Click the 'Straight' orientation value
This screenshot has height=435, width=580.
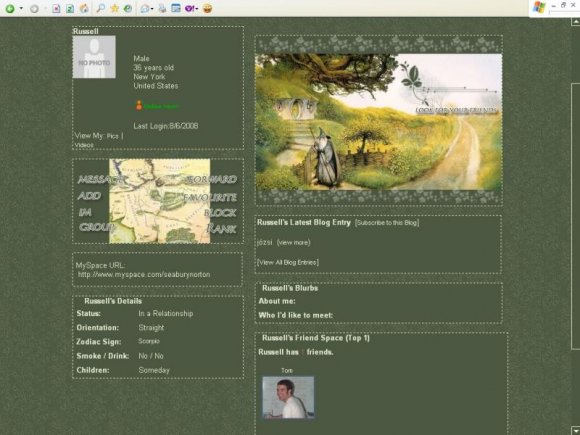(x=151, y=328)
